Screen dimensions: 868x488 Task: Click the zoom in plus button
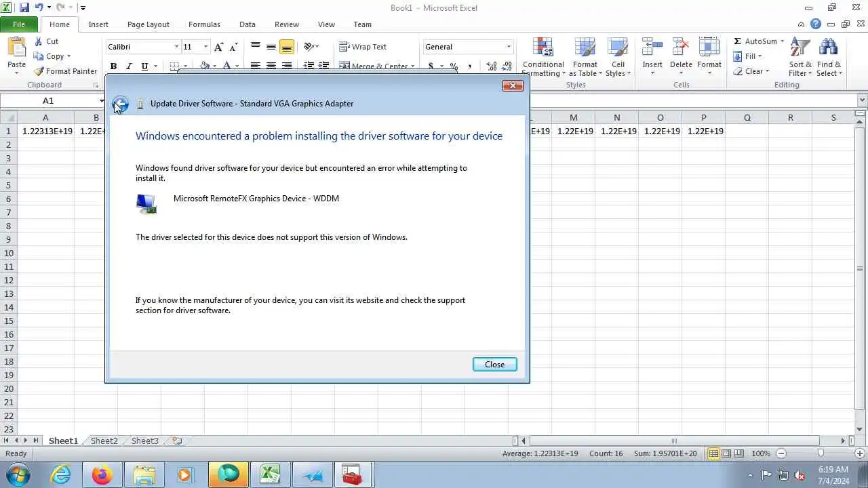[x=861, y=453]
